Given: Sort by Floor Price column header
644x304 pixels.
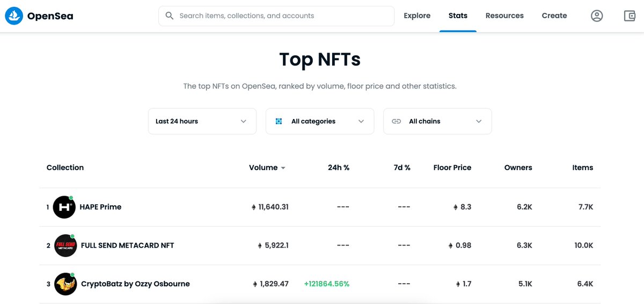Looking at the screenshot, I should pyautogui.click(x=452, y=168).
